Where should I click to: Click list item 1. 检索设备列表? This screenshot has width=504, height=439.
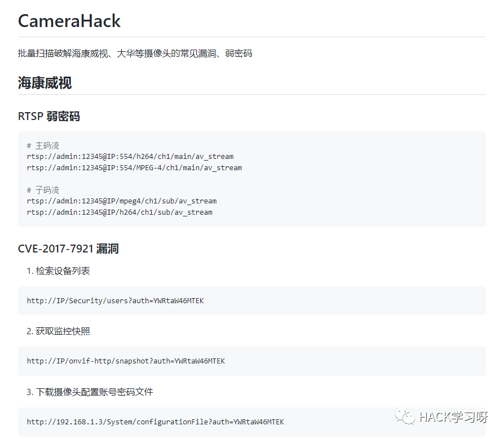click(59, 271)
